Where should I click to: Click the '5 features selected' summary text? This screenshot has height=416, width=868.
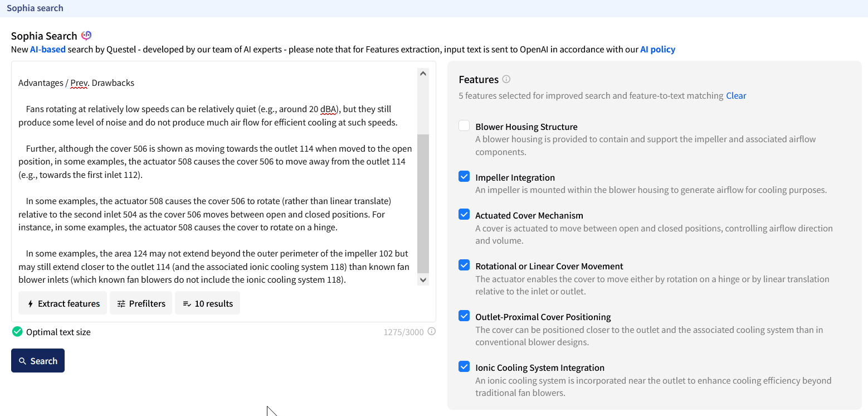pyautogui.click(x=591, y=95)
